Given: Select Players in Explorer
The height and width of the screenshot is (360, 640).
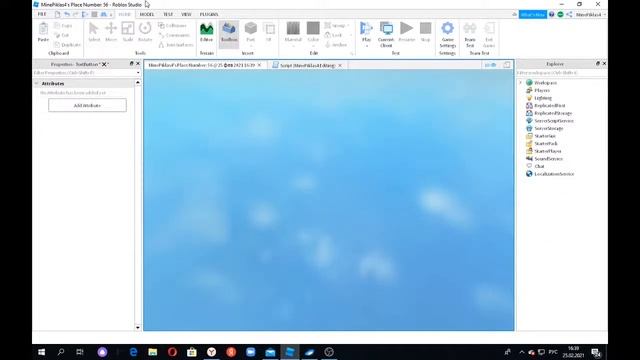Looking at the screenshot, I should [x=542, y=90].
